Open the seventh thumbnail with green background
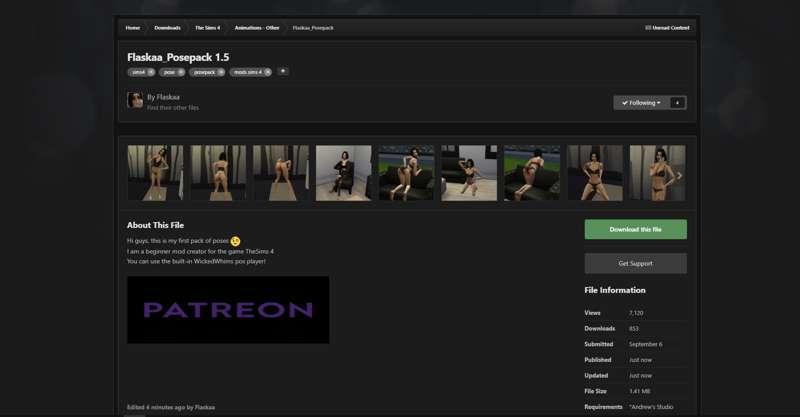Image resolution: width=800 pixels, height=417 pixels. pos(532,173)
